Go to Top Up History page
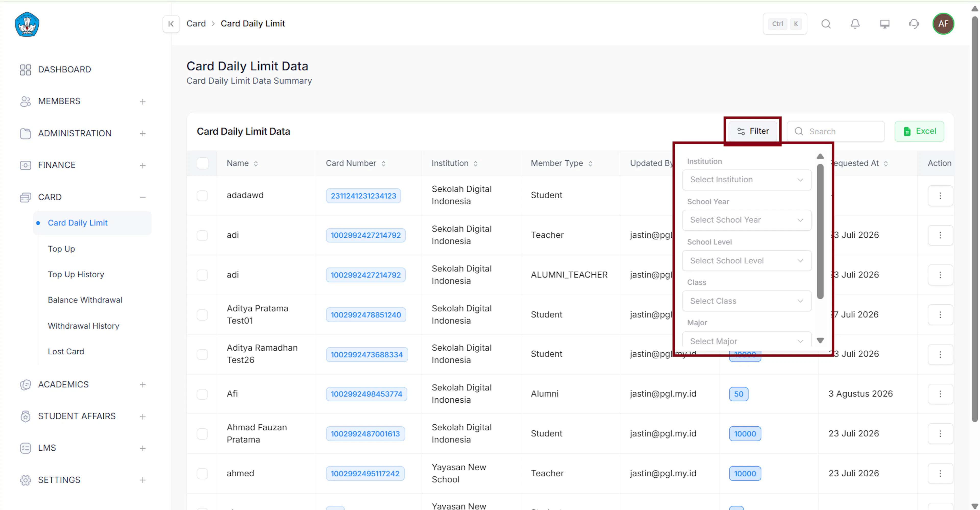This screenshot has height=510, width=980. coord(76,274)
